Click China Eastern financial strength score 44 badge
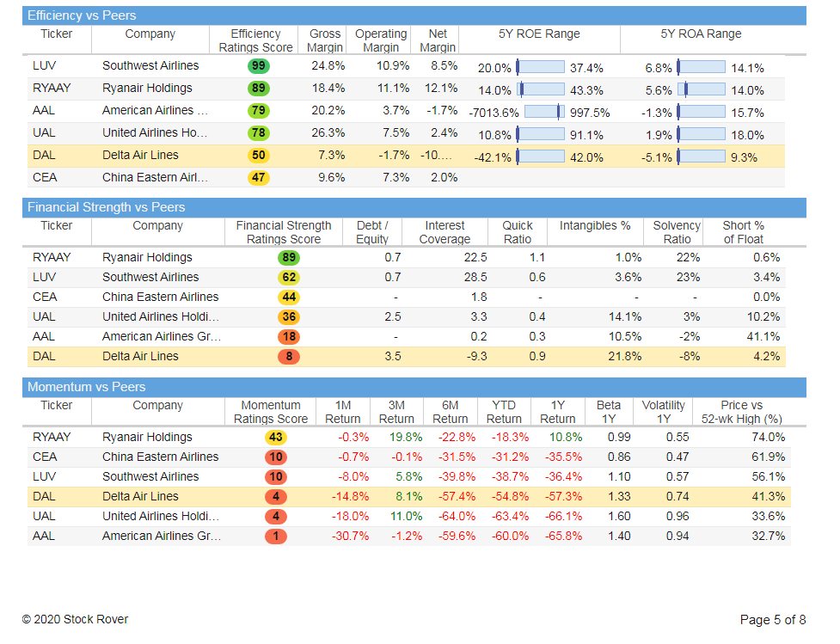The height and width of the screenshot is (644, 840). [289, 297]
